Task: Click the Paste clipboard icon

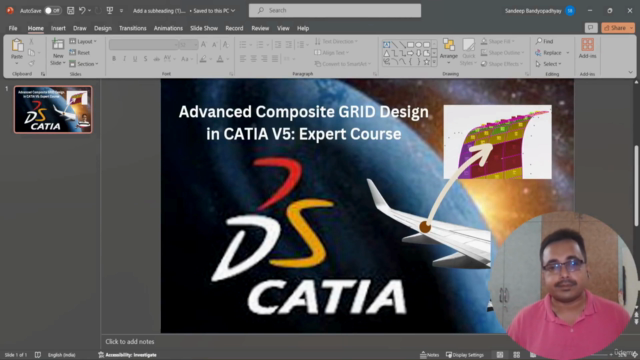Action: [17, 45]
